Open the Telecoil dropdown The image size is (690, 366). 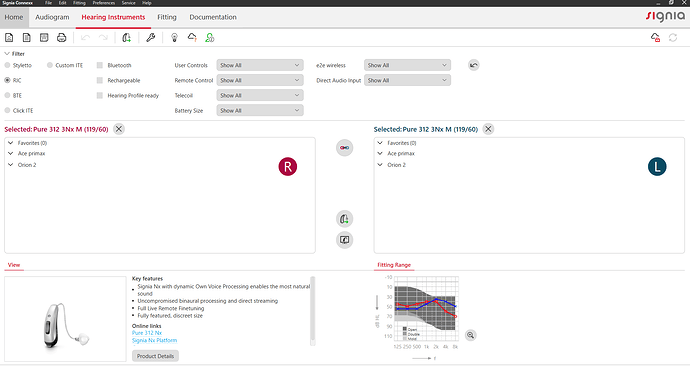[260, 95]
